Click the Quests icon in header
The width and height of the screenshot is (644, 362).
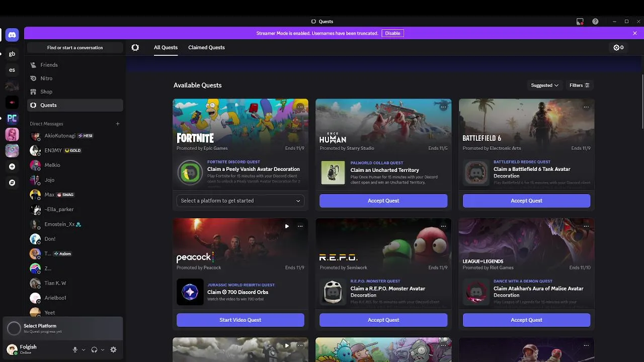click(x=135, y=47)
